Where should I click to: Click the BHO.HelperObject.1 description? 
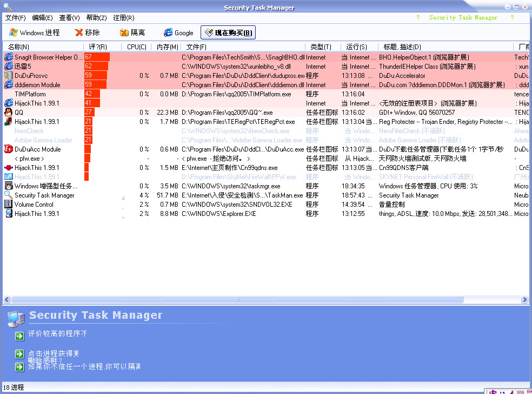click(x=424, y=57)
